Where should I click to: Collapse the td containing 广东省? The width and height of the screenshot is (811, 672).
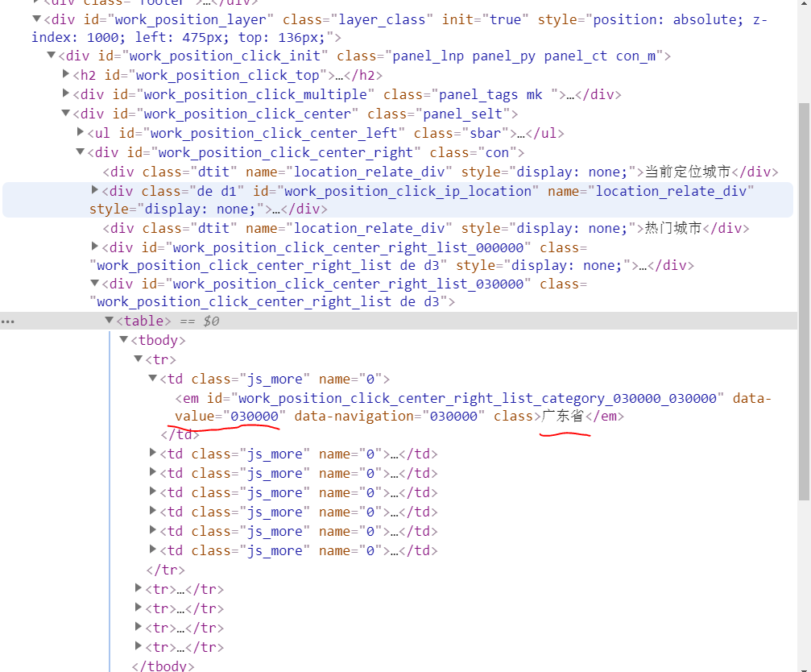(152, 378)
